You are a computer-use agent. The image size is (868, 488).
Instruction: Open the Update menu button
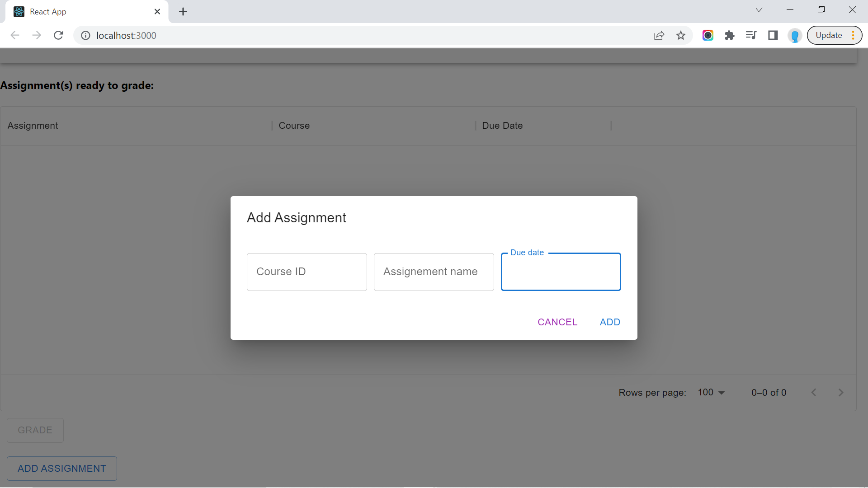835,35
